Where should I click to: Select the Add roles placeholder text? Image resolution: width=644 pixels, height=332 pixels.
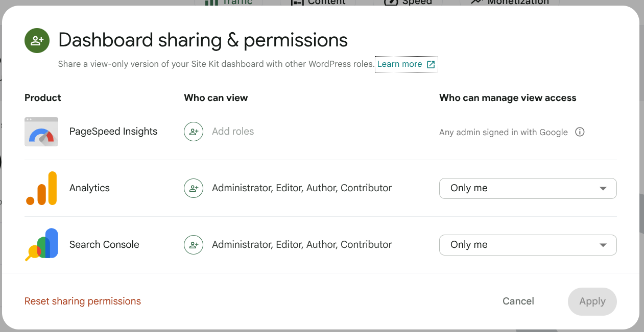pos(233,132)
